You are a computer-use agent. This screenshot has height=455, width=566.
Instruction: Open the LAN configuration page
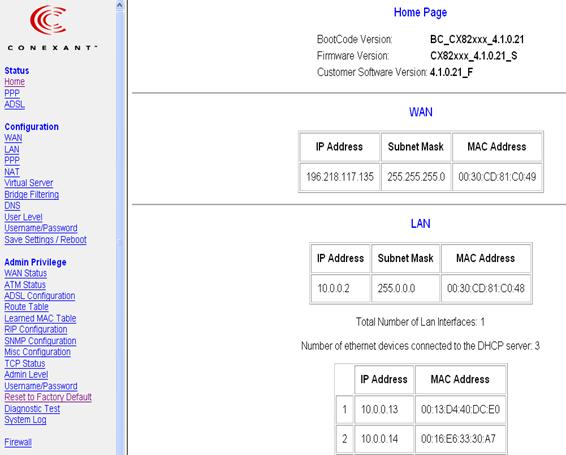coord(12,149)
